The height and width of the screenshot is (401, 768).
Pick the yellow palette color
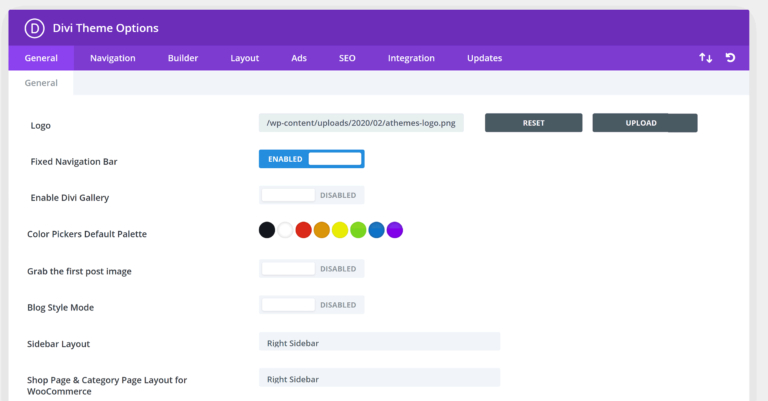[340, 230]
